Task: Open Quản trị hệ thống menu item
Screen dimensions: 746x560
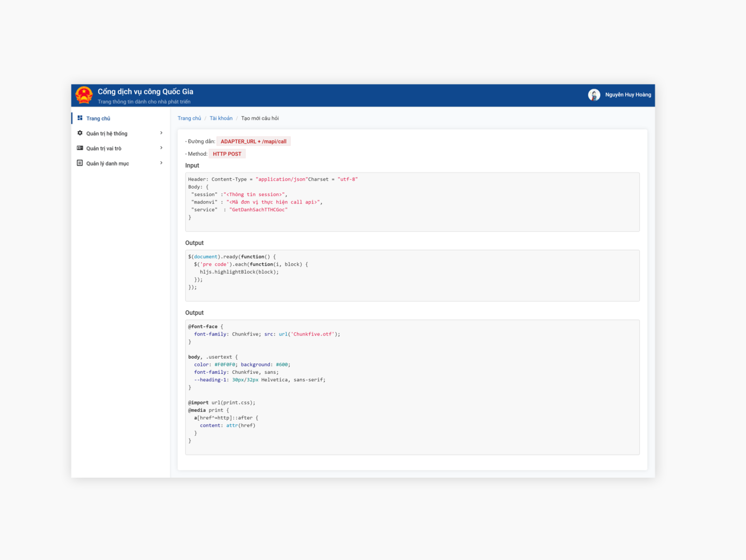Action: [x=121, y=133]
